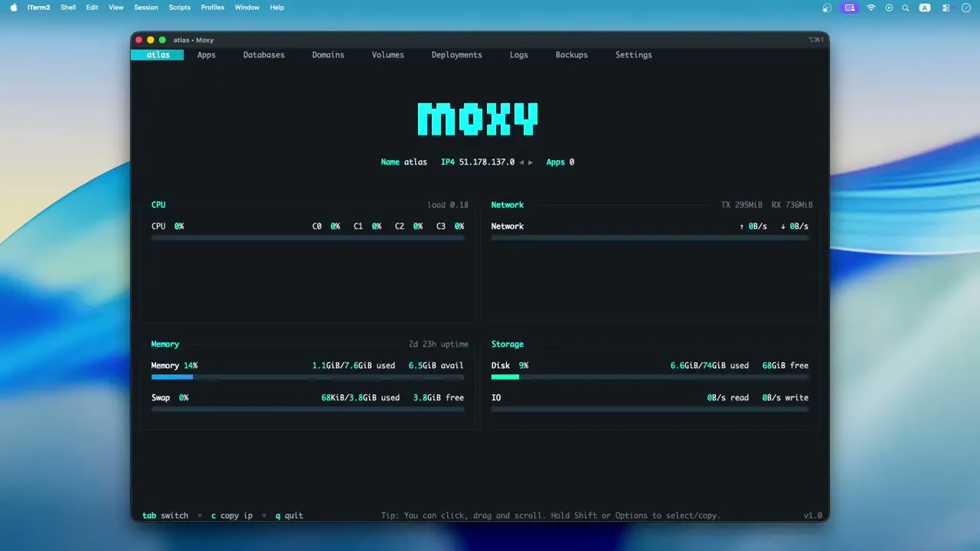The height and width of the screenshot is (551, 980).
Task: Click the CPU usage bar
Action: point(308,238)
